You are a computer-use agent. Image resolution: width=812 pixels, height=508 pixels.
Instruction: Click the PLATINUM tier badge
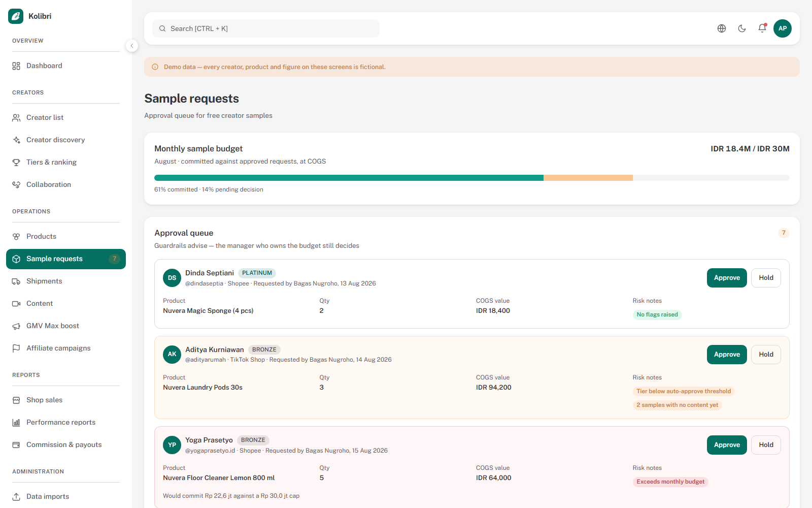coord(257,273)
